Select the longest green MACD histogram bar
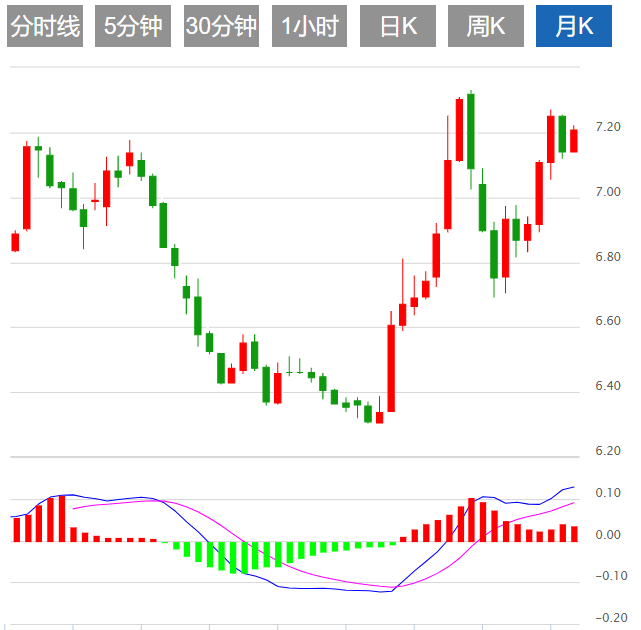 (234, 557)
